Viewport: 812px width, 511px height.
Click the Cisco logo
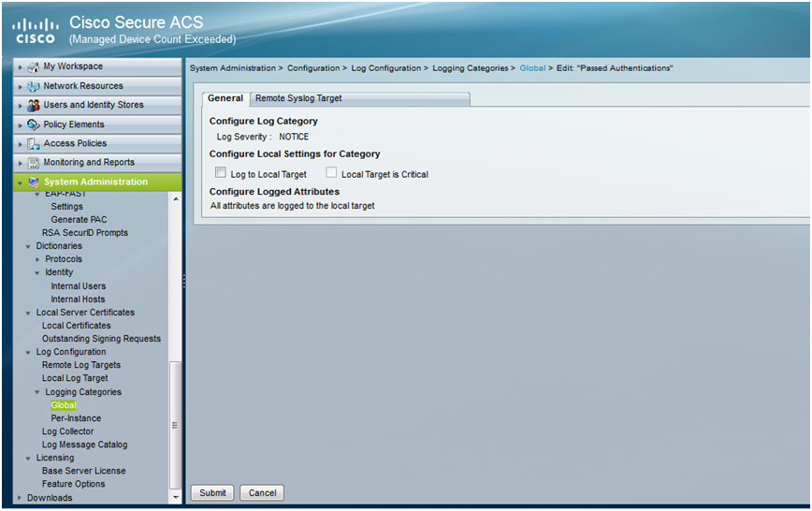pos(36,31)
